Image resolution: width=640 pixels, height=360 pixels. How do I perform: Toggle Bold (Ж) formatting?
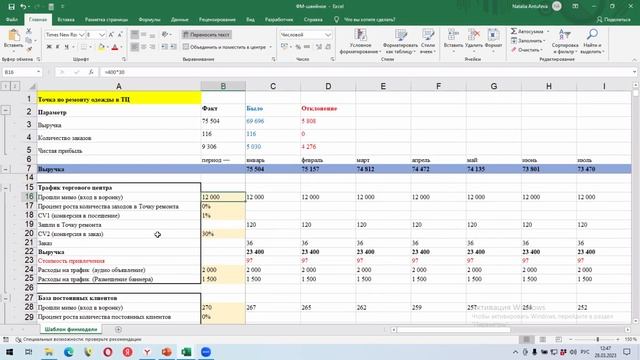click(x=49, y=47)
